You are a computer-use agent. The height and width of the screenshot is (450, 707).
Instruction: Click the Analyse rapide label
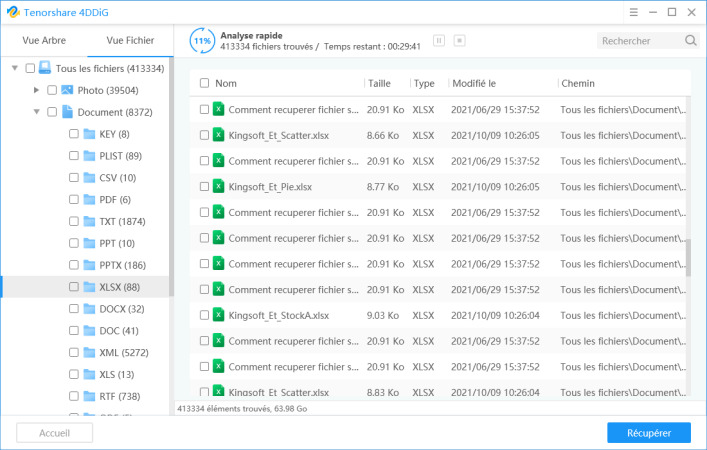point(251,35)
